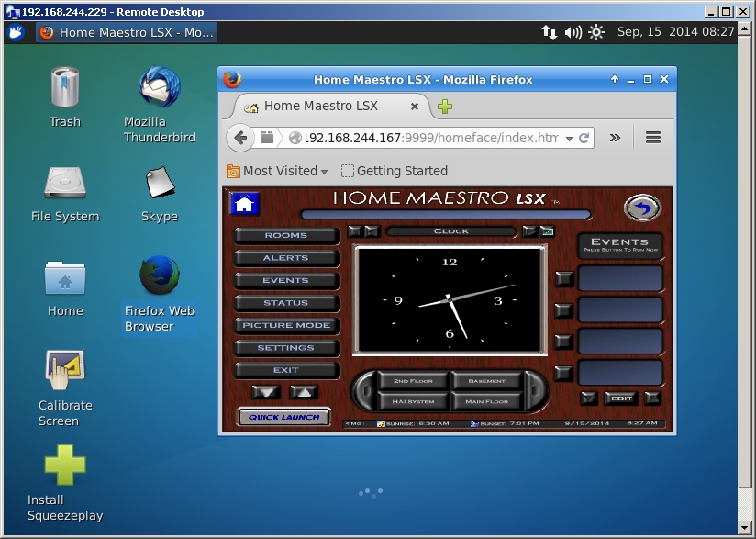Click the Xfce applications menu mouse icon
756x539 pixels.
[16, 32]
